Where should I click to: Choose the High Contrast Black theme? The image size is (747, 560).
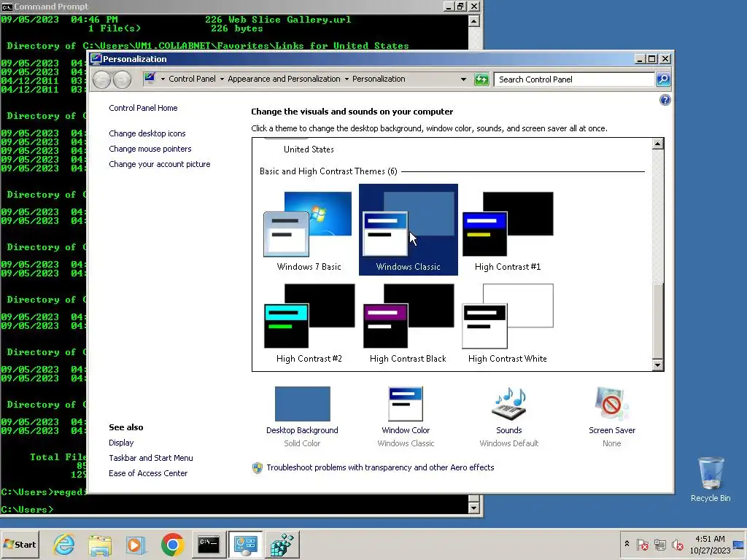tap(409, 323)
